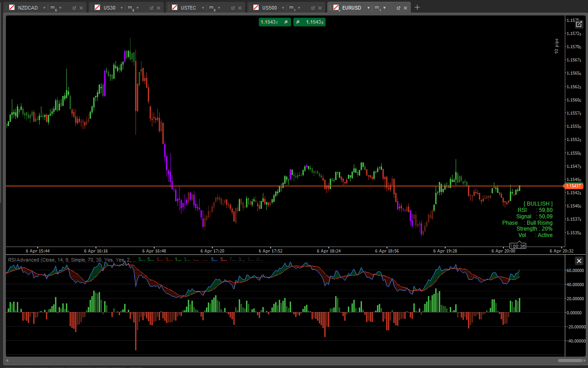Pop out the USTEC chart tab
The image size is (588, 368).
click(233, 8)
